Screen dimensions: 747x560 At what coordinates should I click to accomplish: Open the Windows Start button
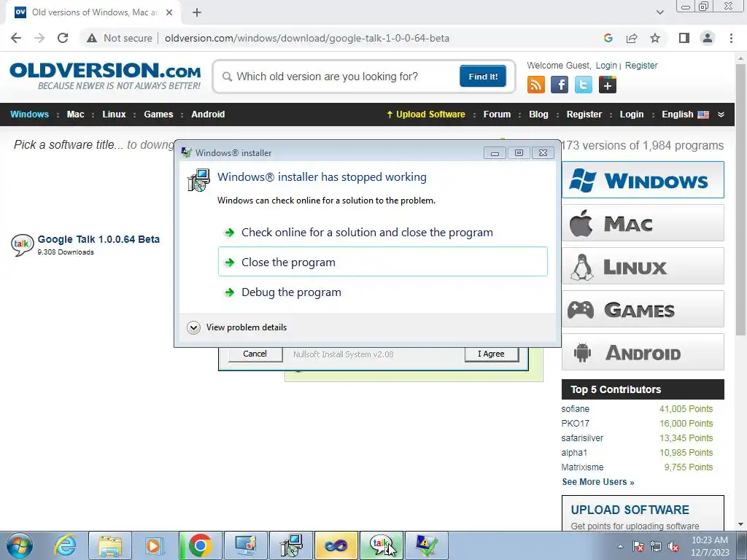[x=19, y=545]
